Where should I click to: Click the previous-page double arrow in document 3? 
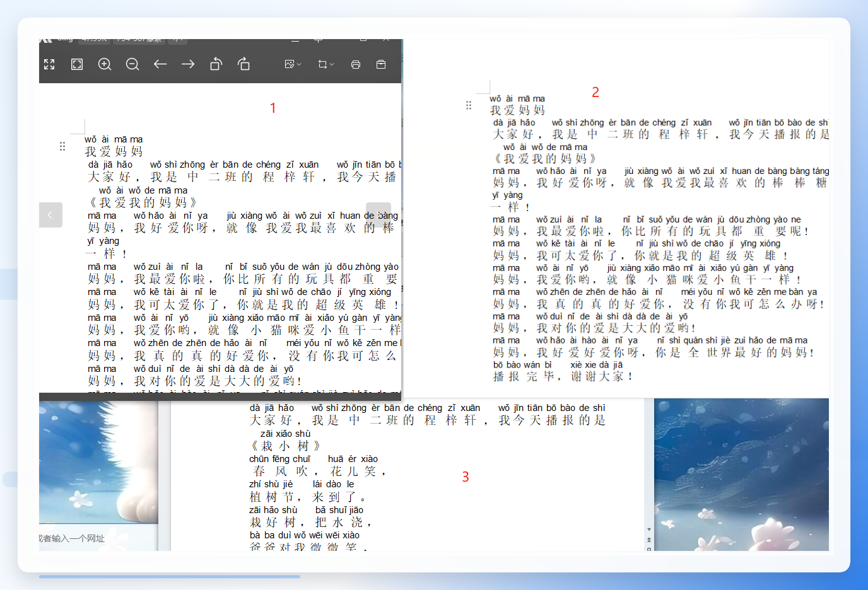(x=649, y=540)
